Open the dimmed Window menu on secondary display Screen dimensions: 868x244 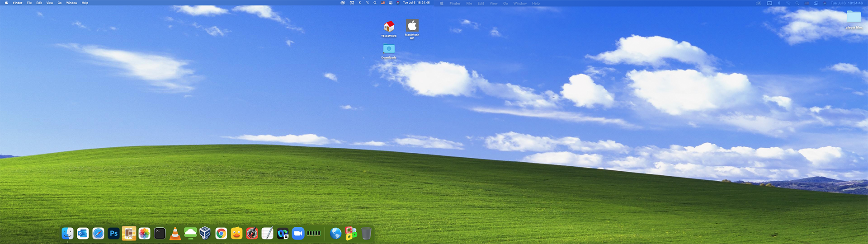tap(520, 3)
